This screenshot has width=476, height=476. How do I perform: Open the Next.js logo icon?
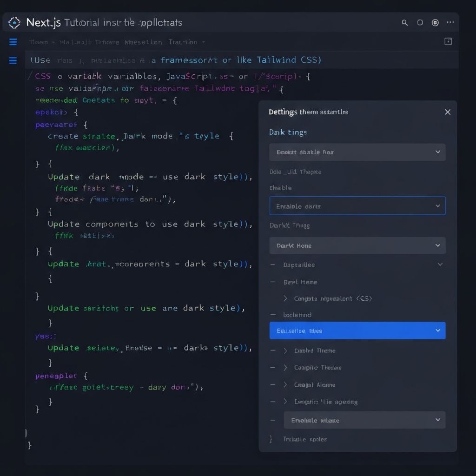point(14,22)
